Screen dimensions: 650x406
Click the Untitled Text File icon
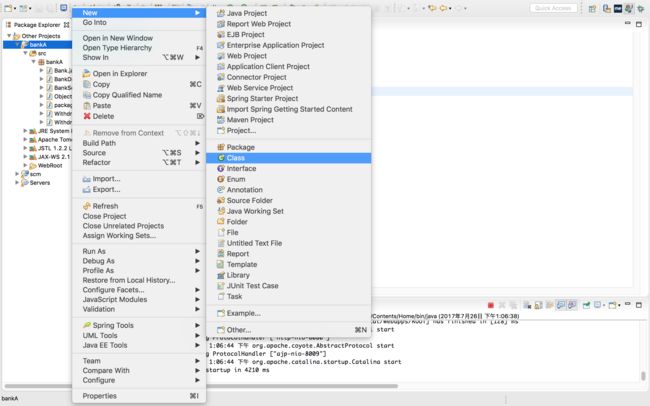tap(221, 243)
